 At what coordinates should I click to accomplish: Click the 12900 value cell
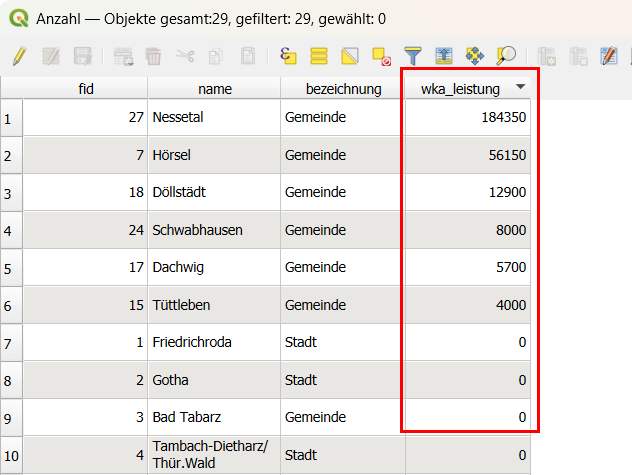point(468,192)
